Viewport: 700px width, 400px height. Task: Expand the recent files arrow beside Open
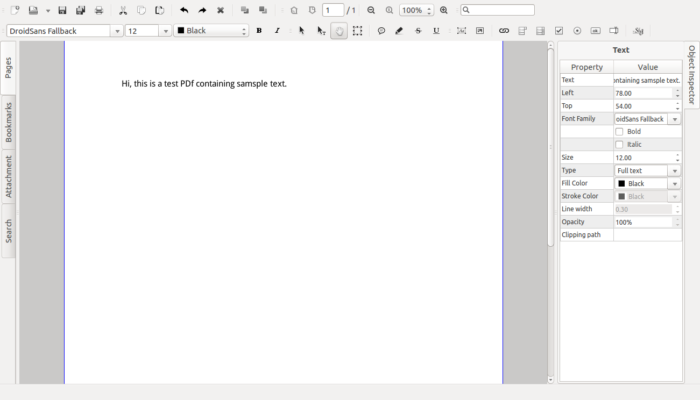click(48, 10)
